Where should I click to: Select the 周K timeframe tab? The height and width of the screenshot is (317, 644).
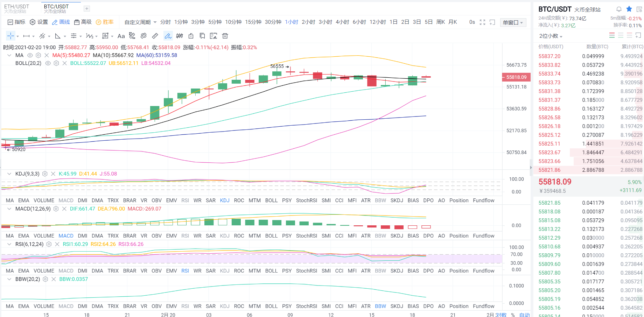[440, 22]
